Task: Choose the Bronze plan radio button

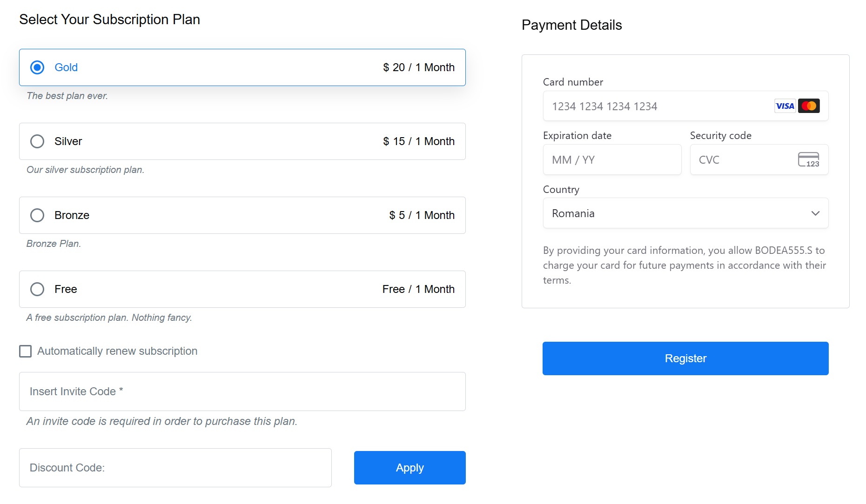Action: [37, 215]
